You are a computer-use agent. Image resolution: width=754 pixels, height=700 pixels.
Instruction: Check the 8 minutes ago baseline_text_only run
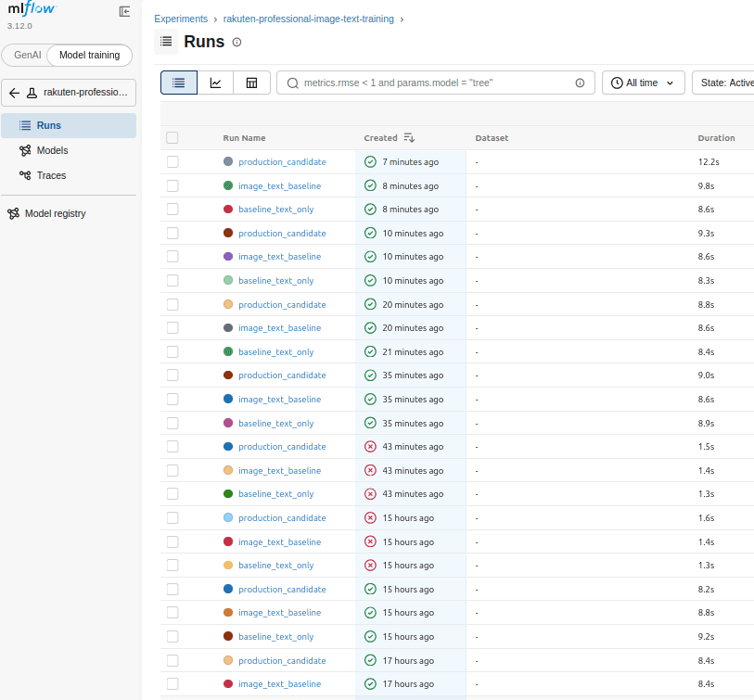click(x=173, y=210)
